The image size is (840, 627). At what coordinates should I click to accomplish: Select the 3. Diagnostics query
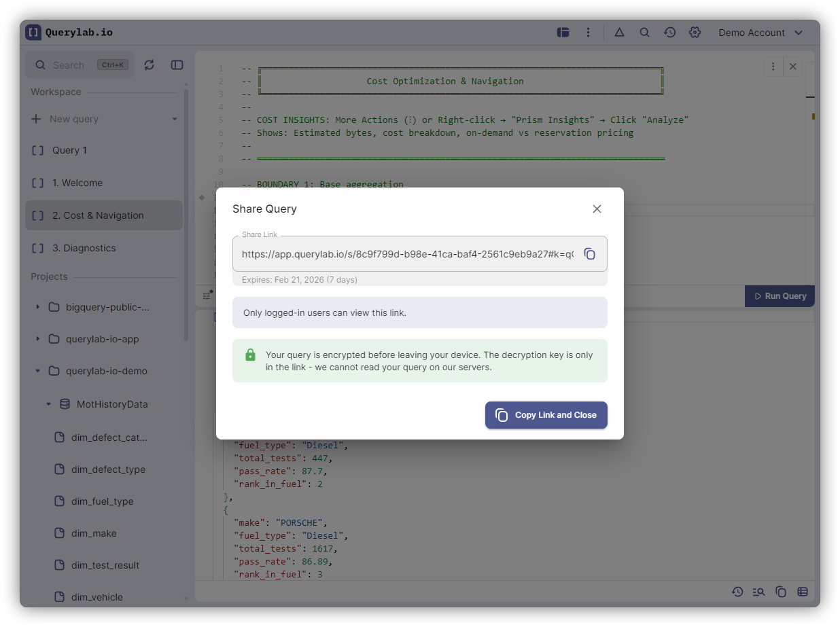tap(84, 248)
